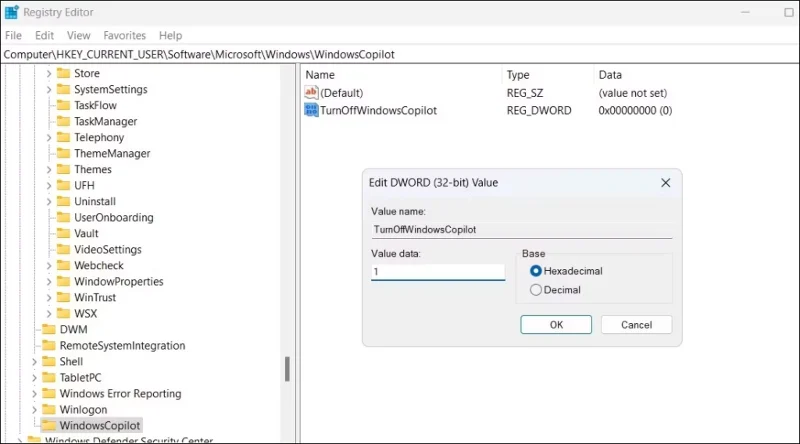This screenshot has width=800, height=444.
Task: Expand the Store key
Action: click(49, 73)
